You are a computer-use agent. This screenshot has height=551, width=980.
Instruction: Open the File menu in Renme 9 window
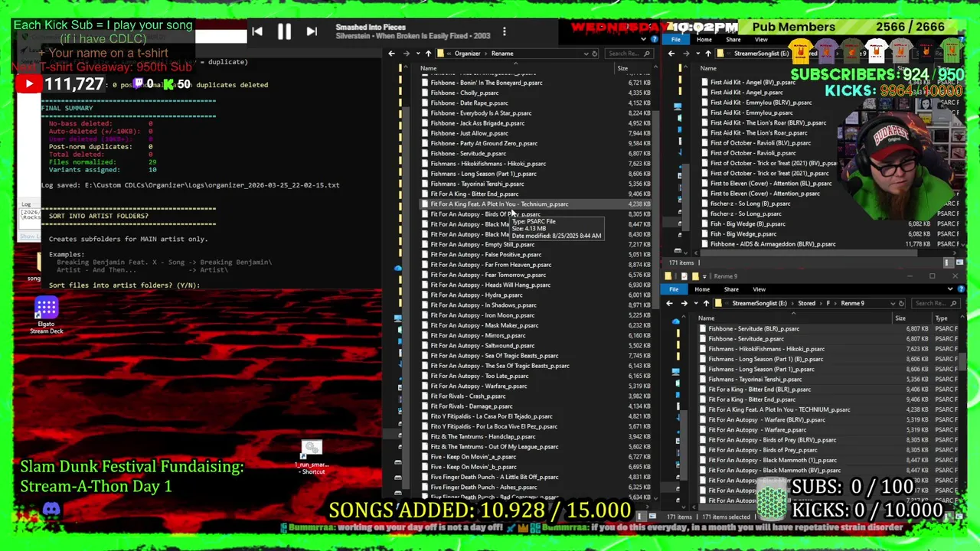point(674,289)
